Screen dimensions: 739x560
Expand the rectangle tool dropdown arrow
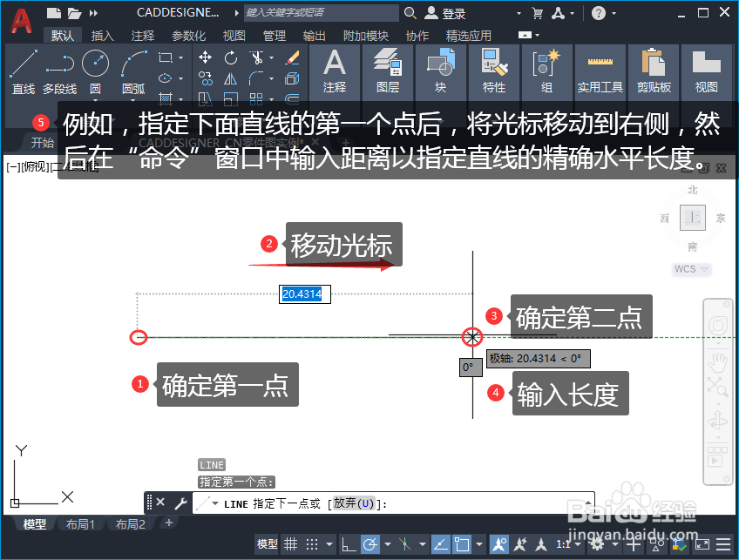[181, 57]
